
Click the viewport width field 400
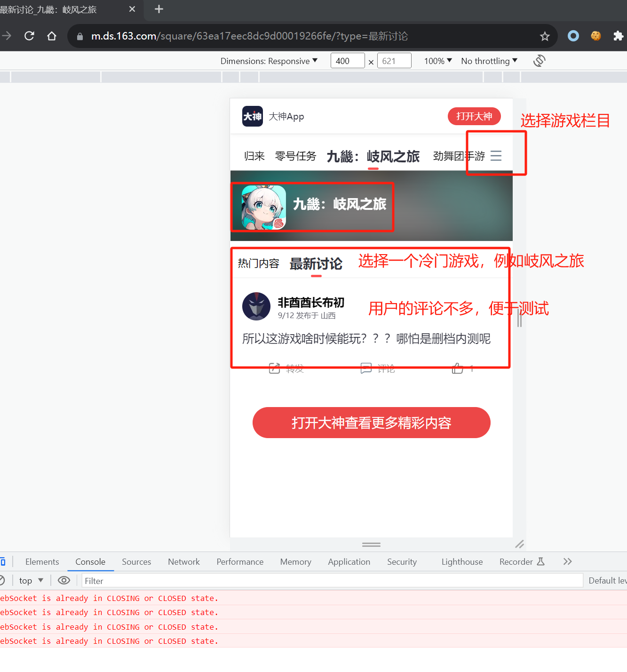[x=348, y=61]
